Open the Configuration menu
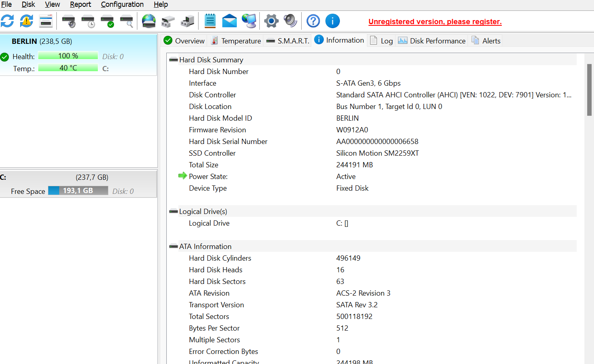 pos(122,4)
